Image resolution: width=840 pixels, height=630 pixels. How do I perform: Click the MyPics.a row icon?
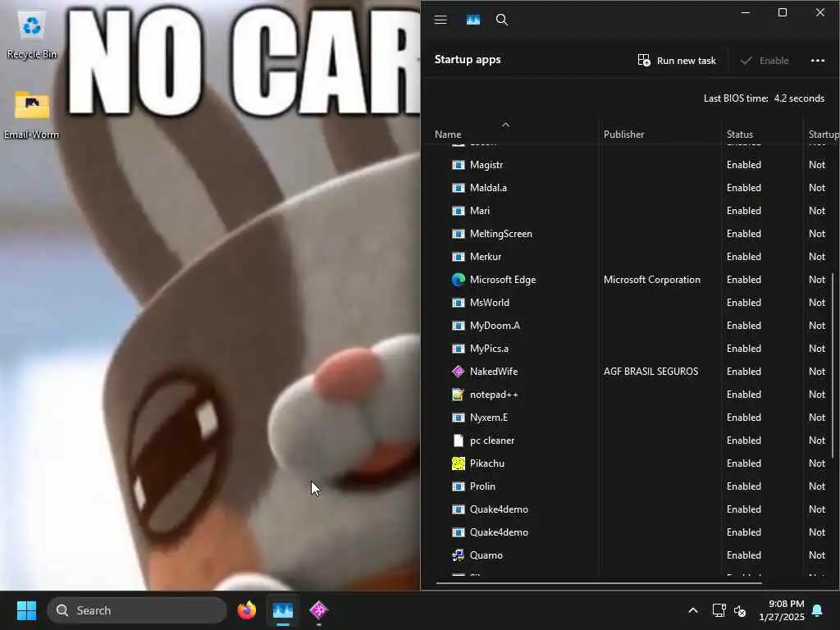click(458, 349)
